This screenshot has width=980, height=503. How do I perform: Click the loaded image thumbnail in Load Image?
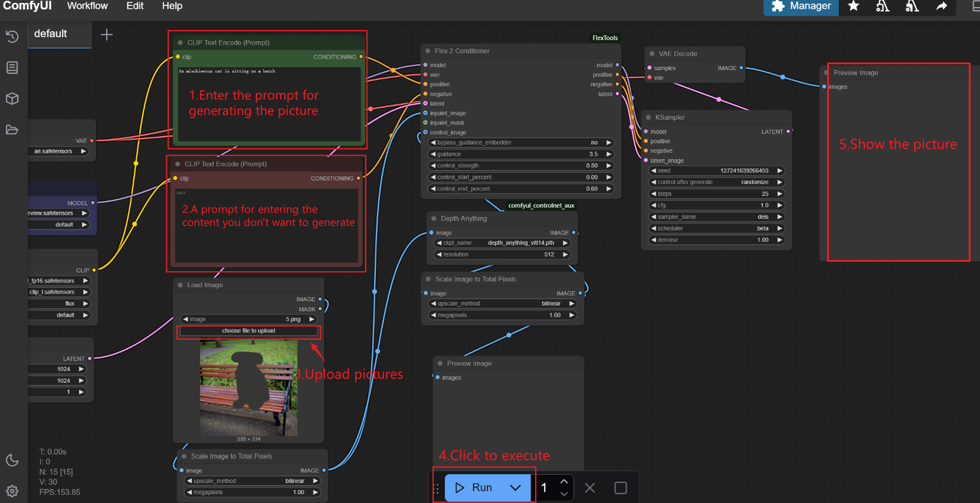(x=248, y=387)
